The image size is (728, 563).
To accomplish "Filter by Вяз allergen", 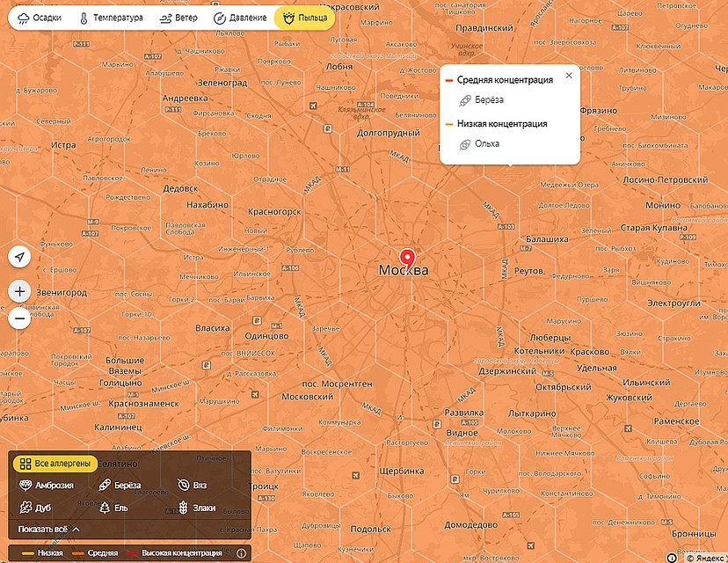I will [x=193, y=486].
